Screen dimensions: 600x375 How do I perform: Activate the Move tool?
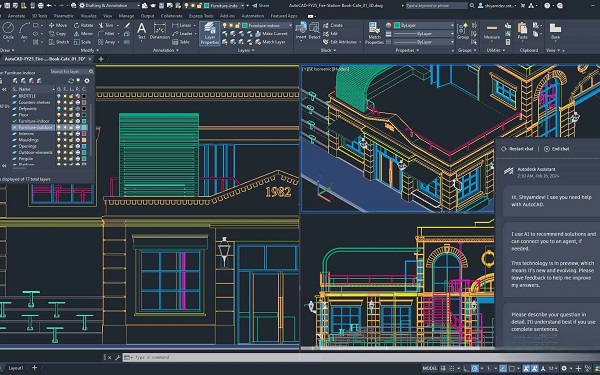click(58, 25)
